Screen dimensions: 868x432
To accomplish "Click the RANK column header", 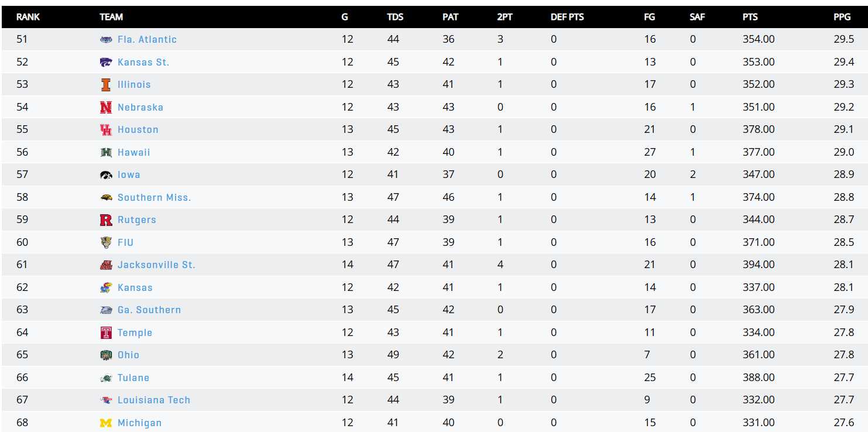I will (28, 17).
